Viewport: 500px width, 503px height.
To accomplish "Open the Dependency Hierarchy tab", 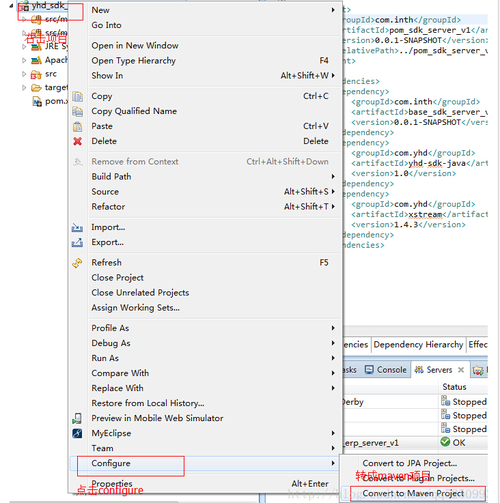I will coord(418,344).
